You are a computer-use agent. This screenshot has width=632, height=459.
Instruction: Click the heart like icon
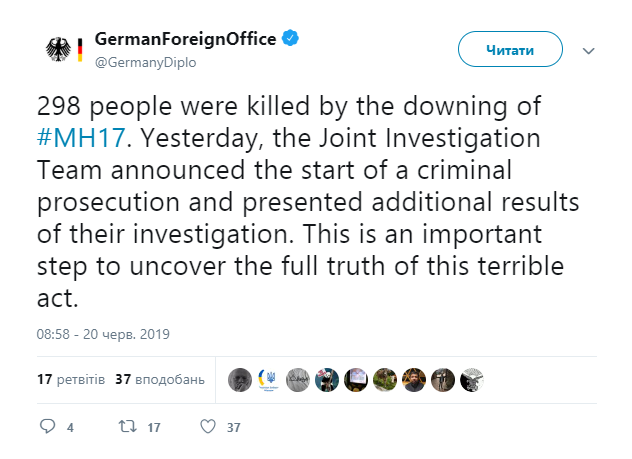[208, 426]
